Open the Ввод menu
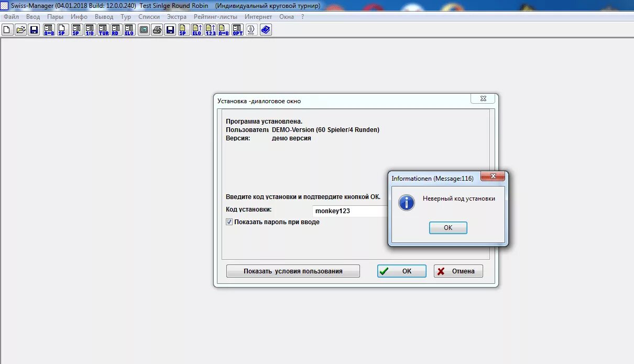 [33, 17]
